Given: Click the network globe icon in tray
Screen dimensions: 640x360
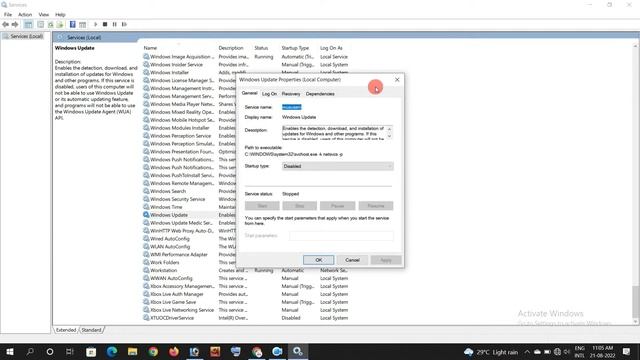Looking at the screenshot, I should (557, 351).
